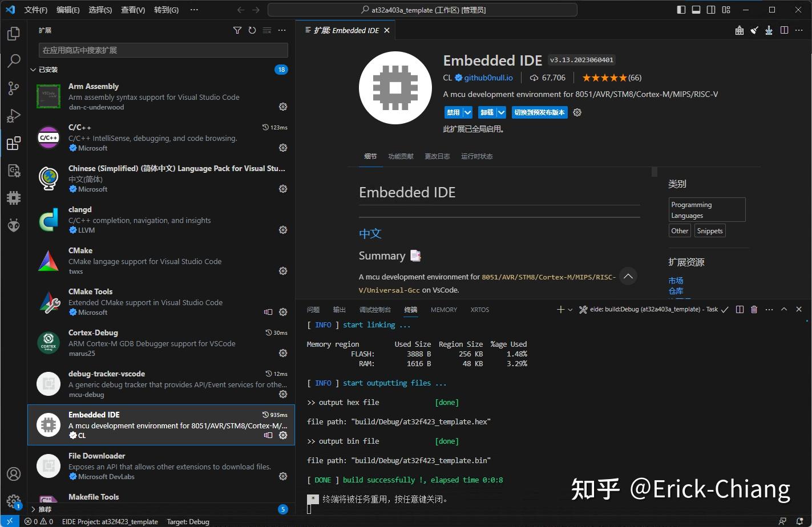This screenshot has height=527, width=812.
Task: Toggle the primary side bar layout icon
Action: point(681,10)
